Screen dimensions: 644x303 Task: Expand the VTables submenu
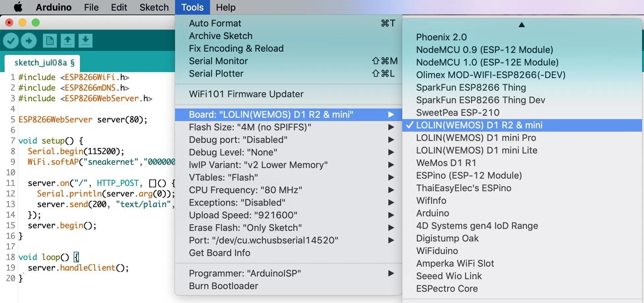pyautogui.click(x=288, y=177)
